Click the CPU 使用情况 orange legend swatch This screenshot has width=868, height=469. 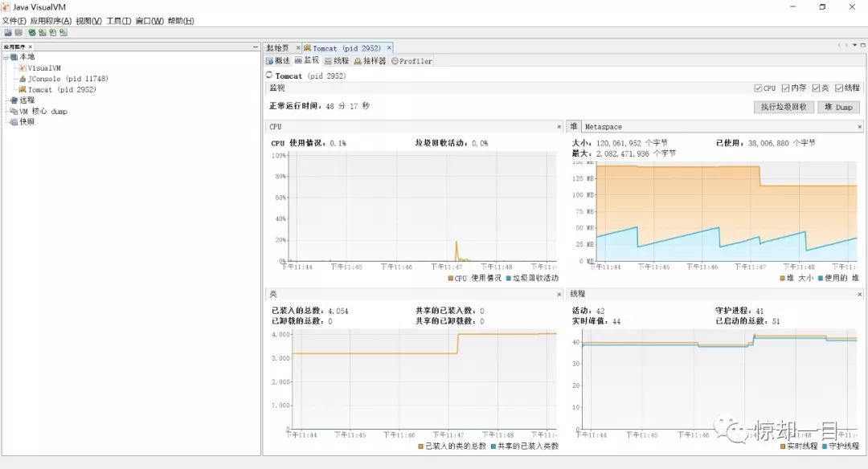[x=451, y=278]
